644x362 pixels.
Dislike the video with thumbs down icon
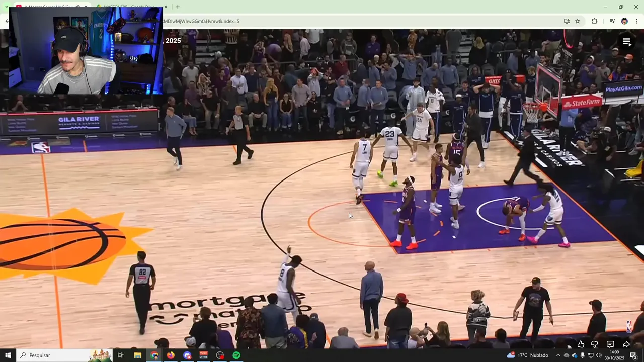click(x=595, y=344)
